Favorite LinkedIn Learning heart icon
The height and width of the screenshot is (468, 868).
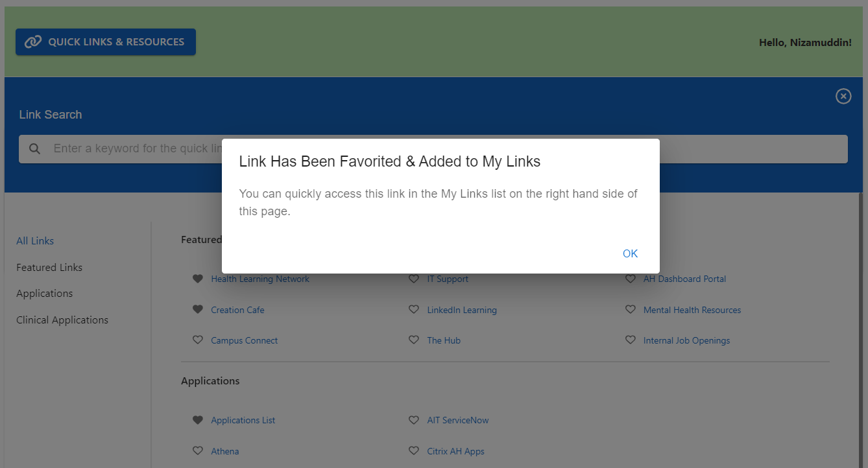[414, 310]
